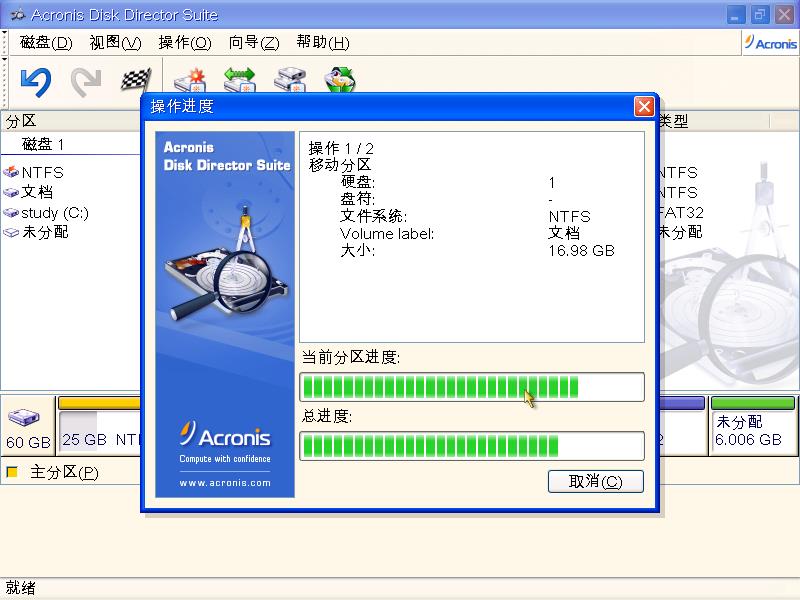Open the 向导(Z) menu
This screenshot has width=800, height=600.
tap(254, 42)
